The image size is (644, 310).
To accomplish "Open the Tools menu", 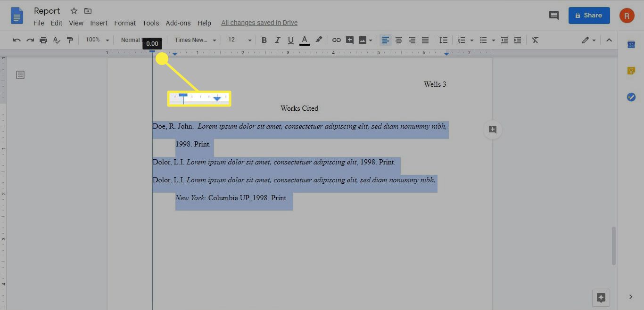I will click(151, 23).
